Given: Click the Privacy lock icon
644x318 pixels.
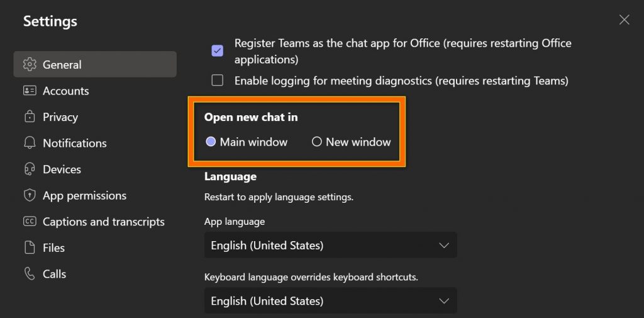Looking at the screenshot, I should tap(30, 117).
